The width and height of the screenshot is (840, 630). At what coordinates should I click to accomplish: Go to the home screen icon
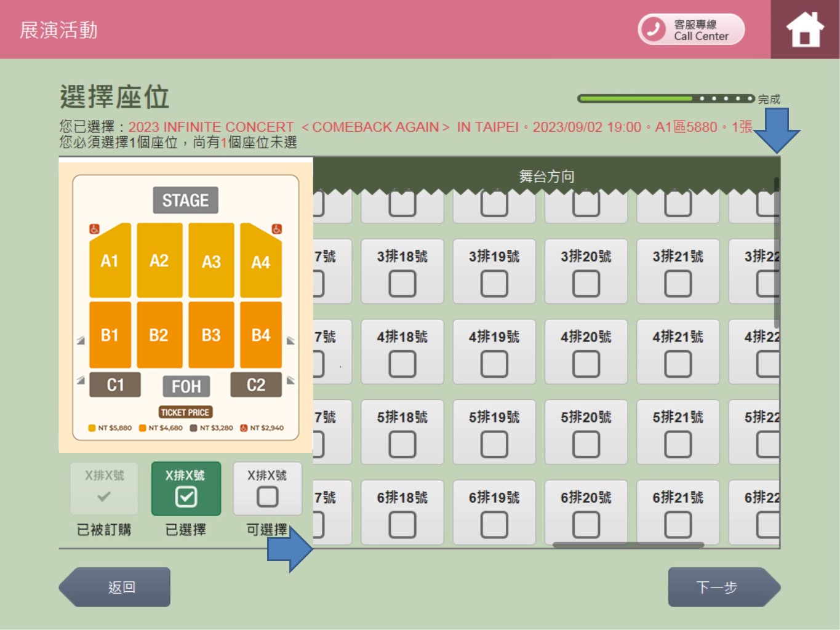click(x=804, y=30)
